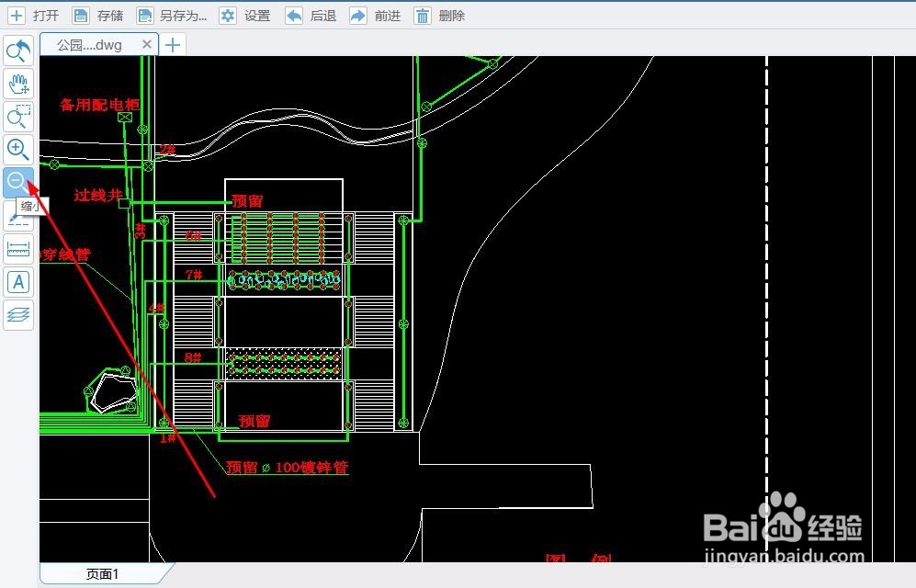Screen dimensions: 916x588
Task: Save the drawing using 存储
Action: tap(97, 16)
